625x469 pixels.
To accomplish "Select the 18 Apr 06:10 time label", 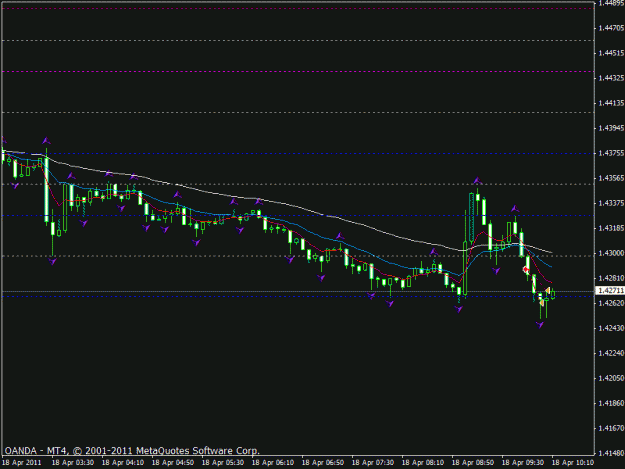I will 273,463.
